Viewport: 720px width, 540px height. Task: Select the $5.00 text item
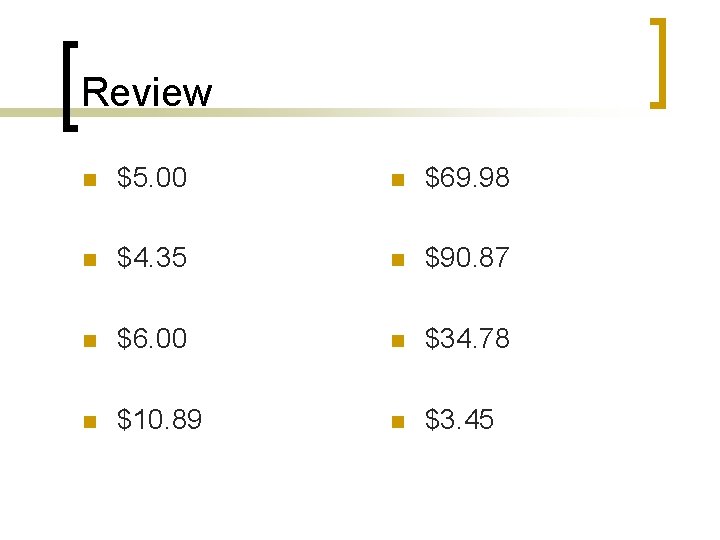(152, 177)
